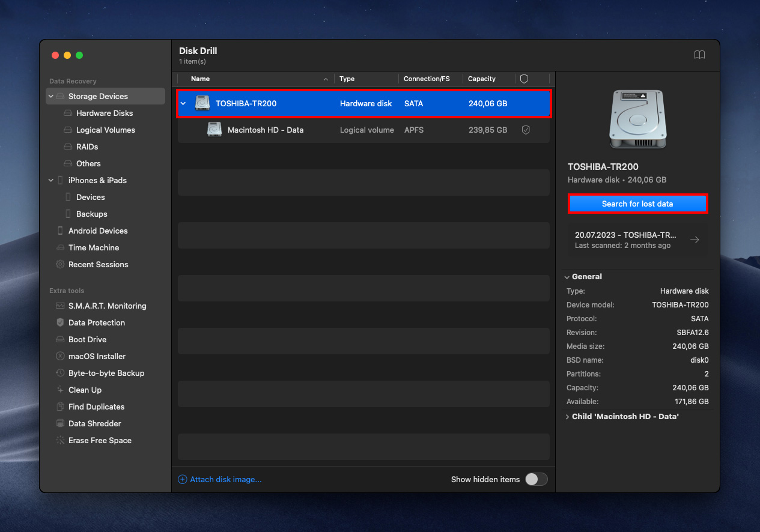Click the Erase Free Space icon

coord(60,440)
